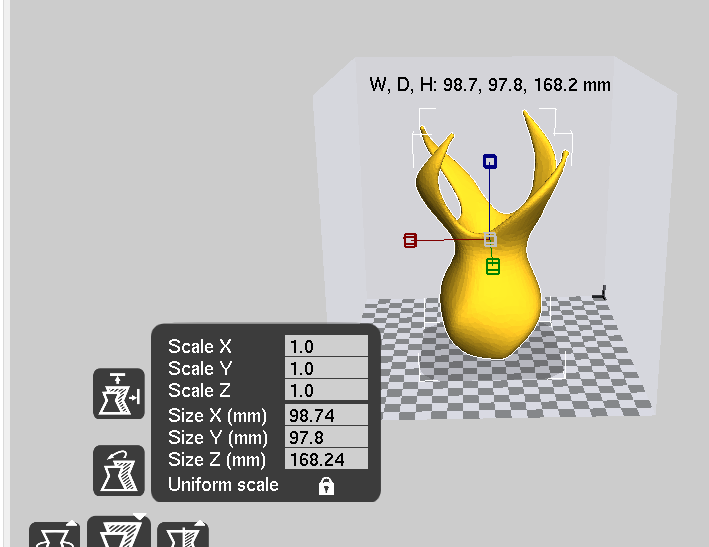Click the Size Y (mm) field showing 97.8
This screenshot has width=709, height=547.
(326, 437)
